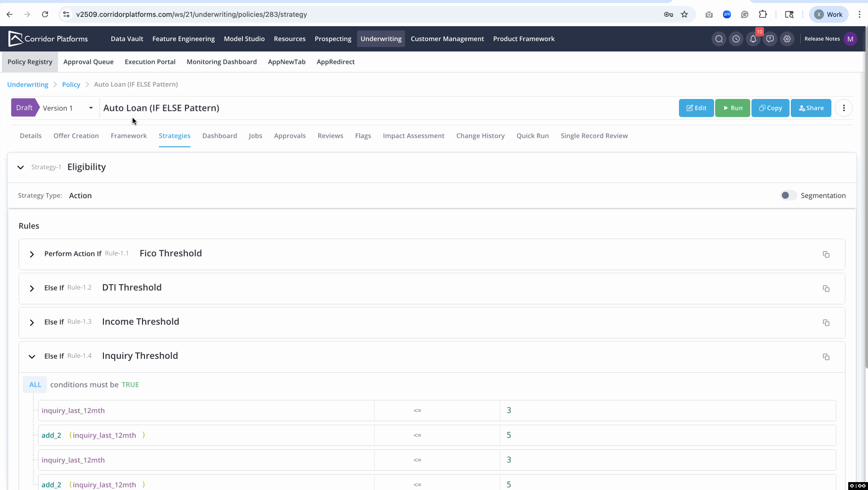868x490 pixels.
Task: Toggle the ALL conditions operator
Action: point(35,385)
